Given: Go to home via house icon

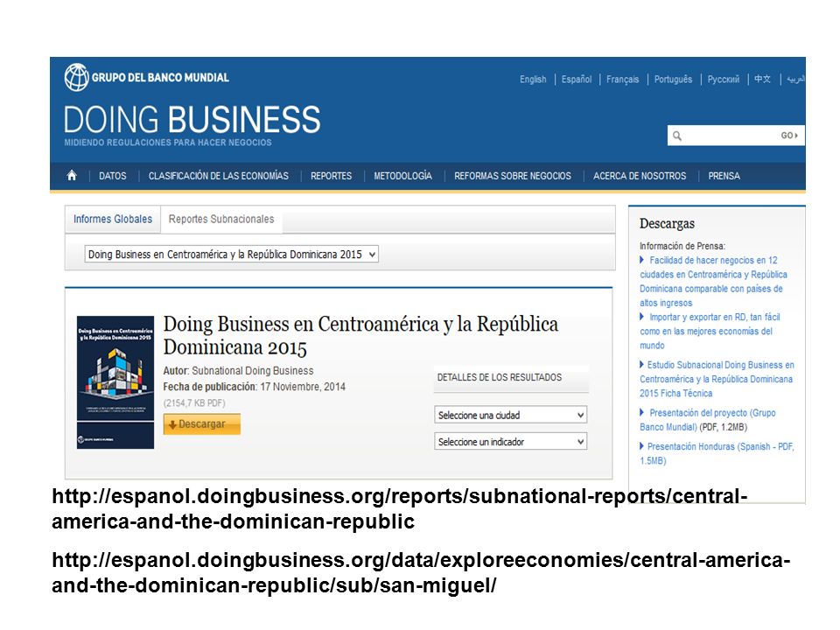Looking at the screenshot, I should click(x=72, y=175).
